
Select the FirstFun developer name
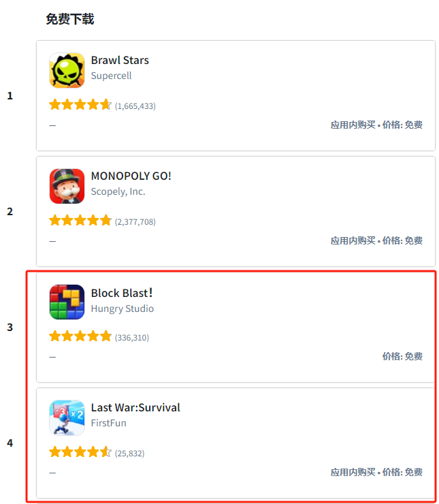click(x=108, y=423)
